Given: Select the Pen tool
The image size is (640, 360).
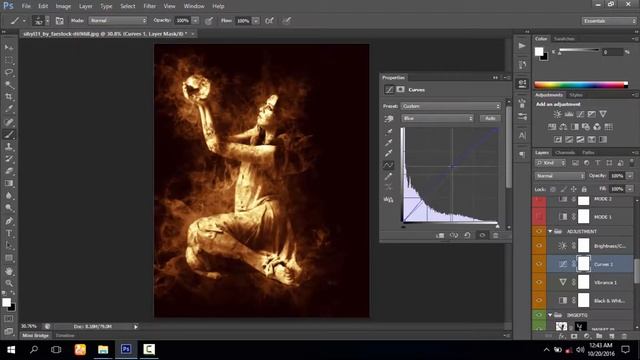Looking at the screenshot, I should (x=9, y=221).
